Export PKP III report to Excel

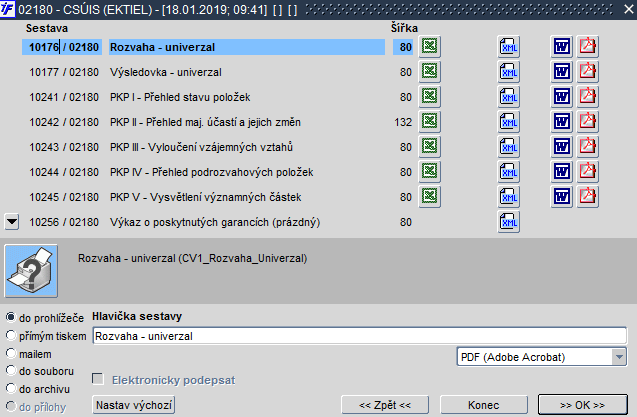coord(429,147)
